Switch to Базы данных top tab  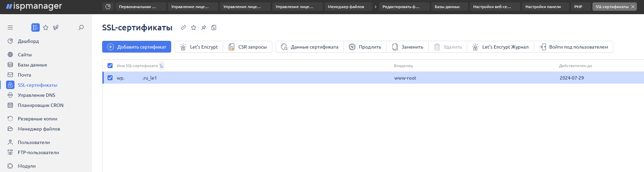pyautogui.click(x=450, y=7)
